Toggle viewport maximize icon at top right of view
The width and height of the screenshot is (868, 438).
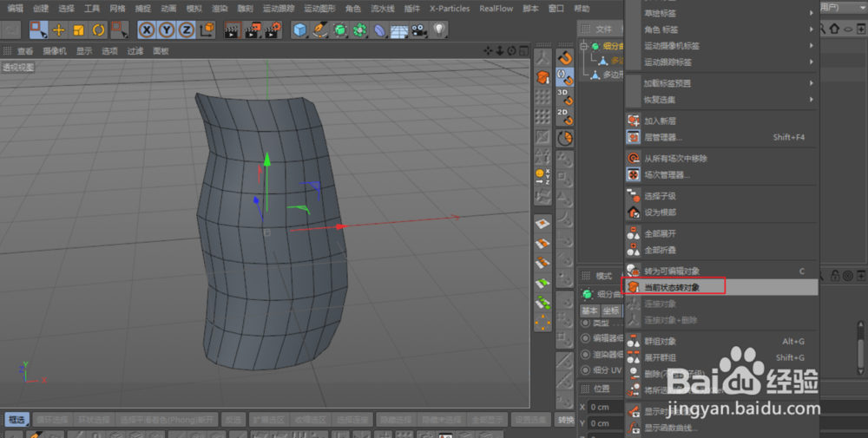[523, 51]
